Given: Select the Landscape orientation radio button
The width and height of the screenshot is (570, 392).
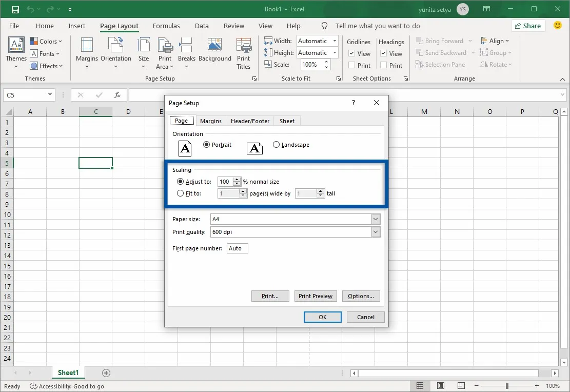Looking at the screenshot, I should click(x=276, y=144).
